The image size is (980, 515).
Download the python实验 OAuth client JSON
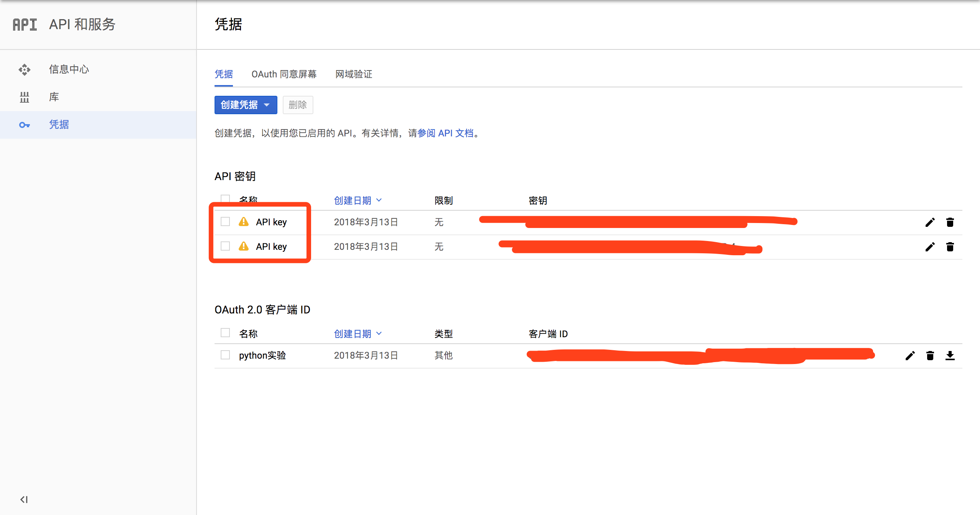coord(950,356)
